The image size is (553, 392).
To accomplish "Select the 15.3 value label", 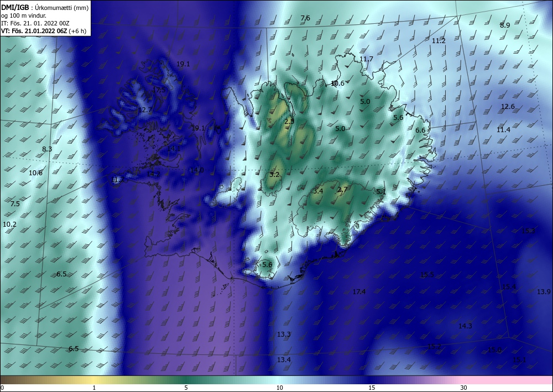I will point(528,231).
